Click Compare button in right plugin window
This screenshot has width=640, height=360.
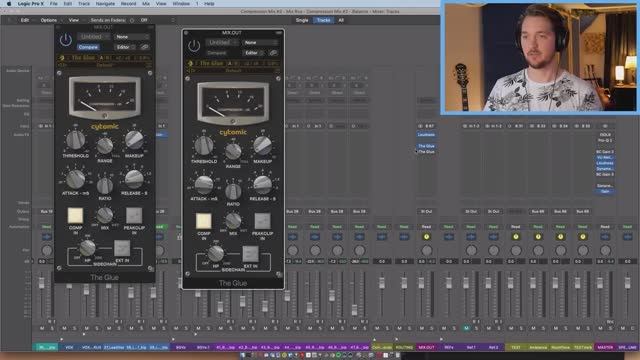click(x=216, y=53)
